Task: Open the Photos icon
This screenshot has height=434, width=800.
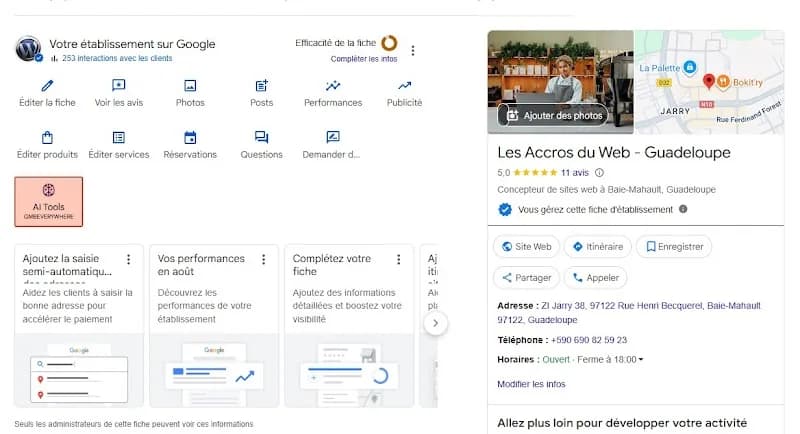Action: pos(190,85)
